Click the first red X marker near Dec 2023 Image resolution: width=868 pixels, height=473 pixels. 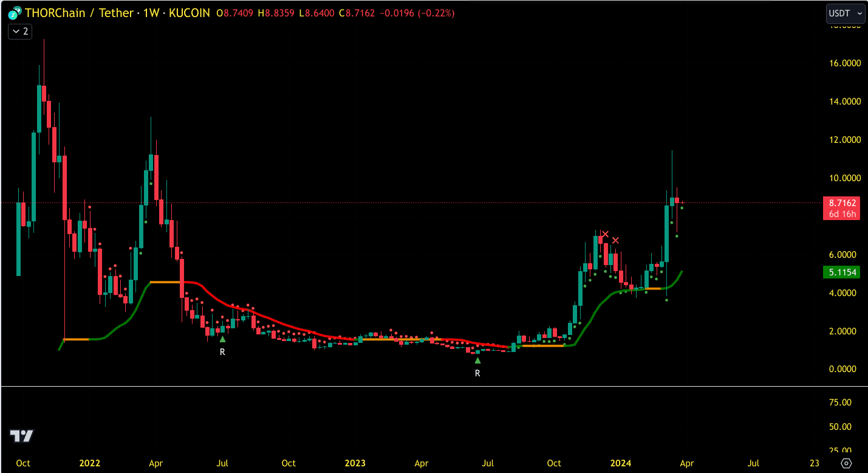(x=605, y=234)
